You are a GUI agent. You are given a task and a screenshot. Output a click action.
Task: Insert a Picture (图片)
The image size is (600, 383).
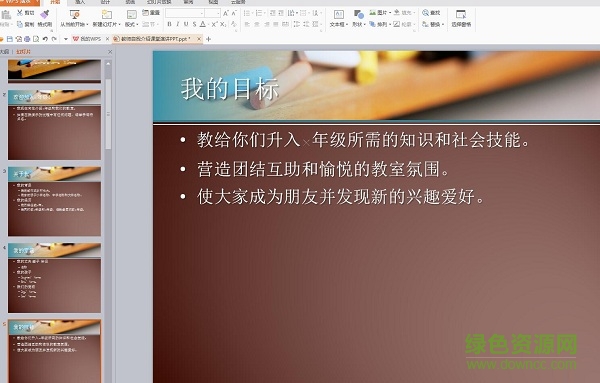[379, 13]
